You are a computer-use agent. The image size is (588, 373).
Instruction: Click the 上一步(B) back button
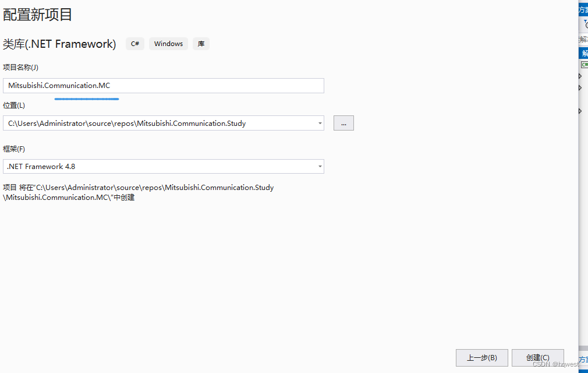point(482,358)
